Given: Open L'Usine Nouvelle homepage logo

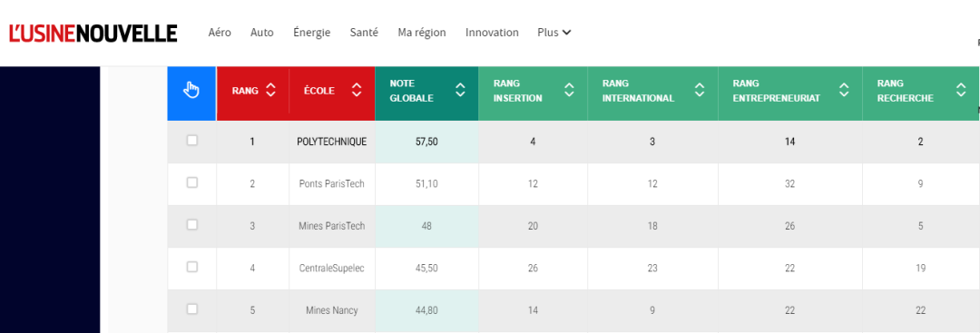Looking at the screenshot, I should 93,33.
